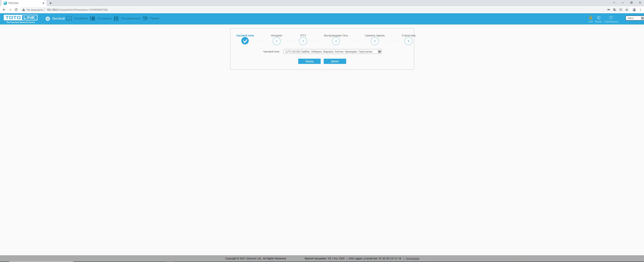Jump to step 4 Беспроводная Сеть
The height and width of the screenshot is (262, 644).
(336, 41)
